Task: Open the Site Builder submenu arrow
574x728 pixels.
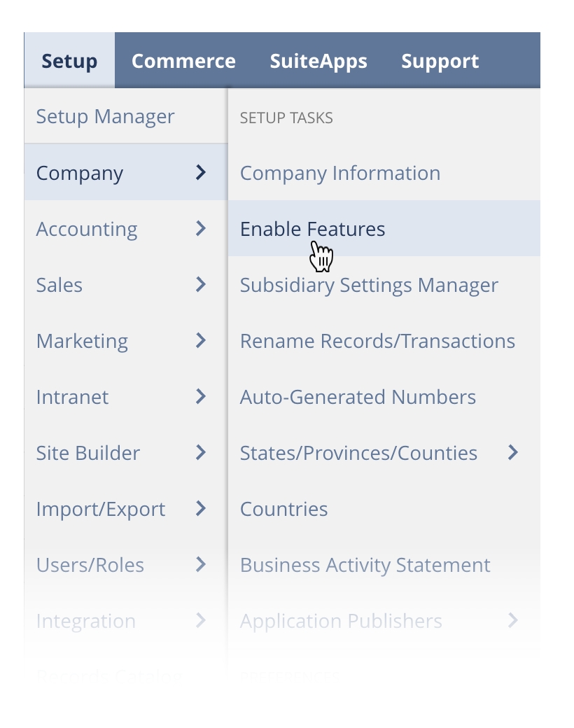Action: [201, 452]
